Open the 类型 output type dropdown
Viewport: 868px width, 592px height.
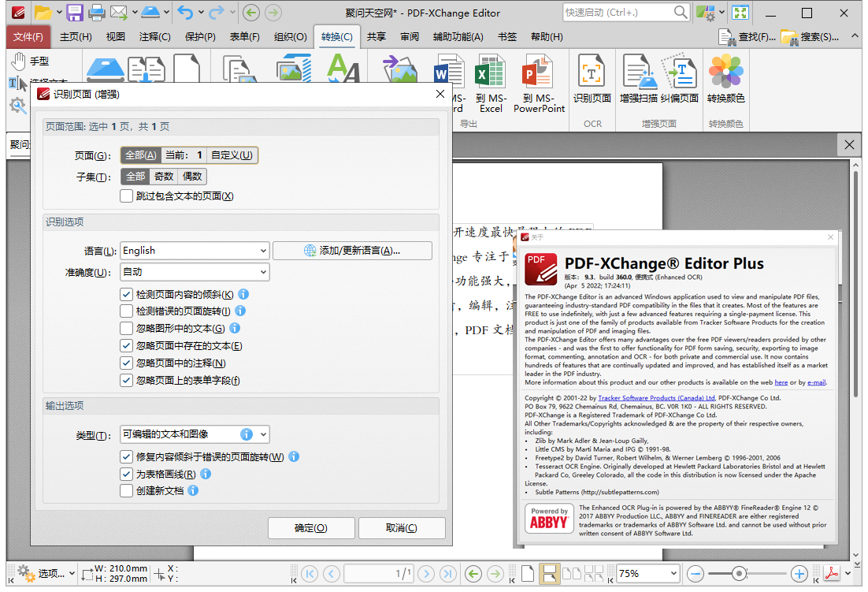[x=195, y=434]
